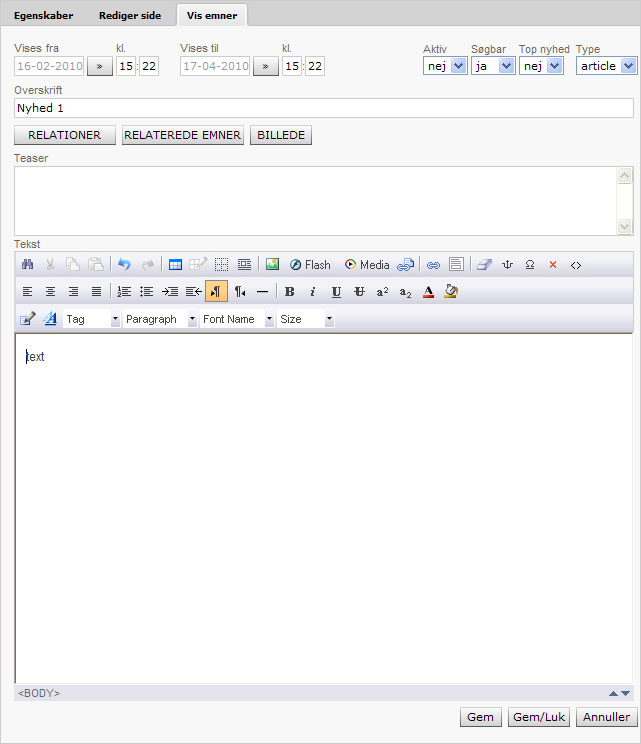The height and width of the screenshot is (744, 641).
Task: Insert a special character with the omega icon
Action: [x=529, y=265]
